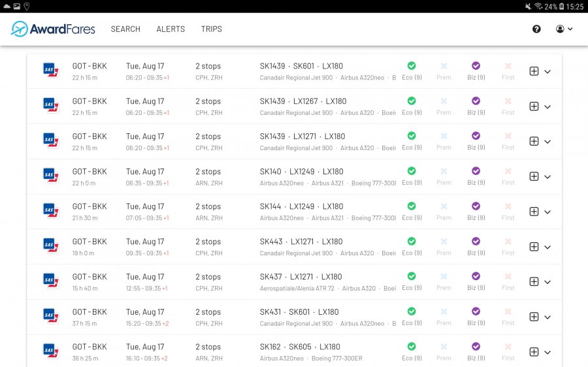
Task: Click plus icon for SK437 flight row
Action: point(534,281)
